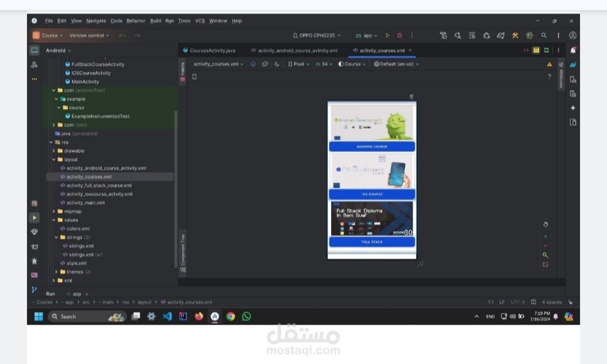Open the Logcat tool window icon
607x364 pixels.
[x=34, y=247]
